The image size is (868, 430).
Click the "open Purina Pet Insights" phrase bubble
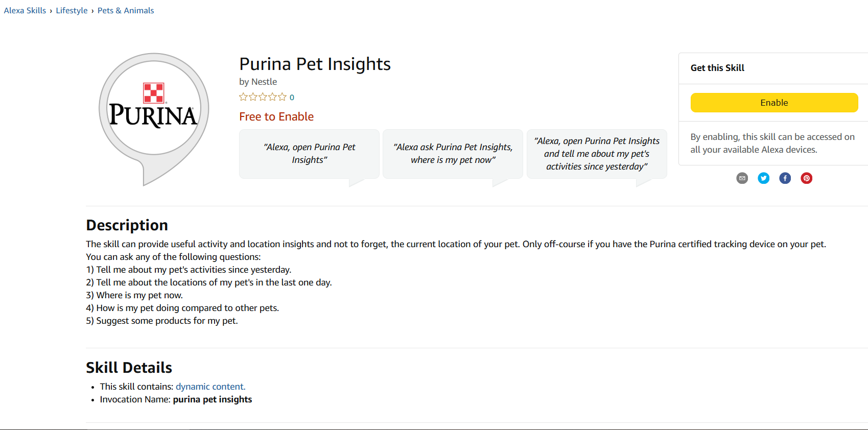coord(309,153)
